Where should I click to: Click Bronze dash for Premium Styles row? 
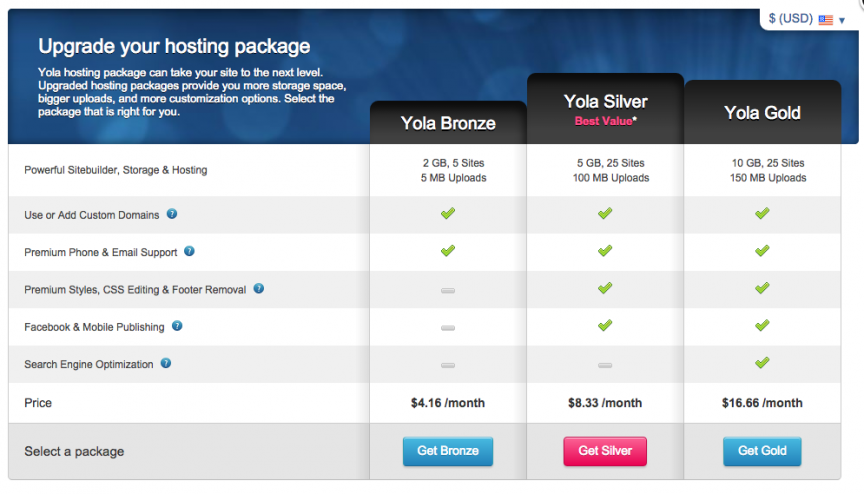point(448,290)
